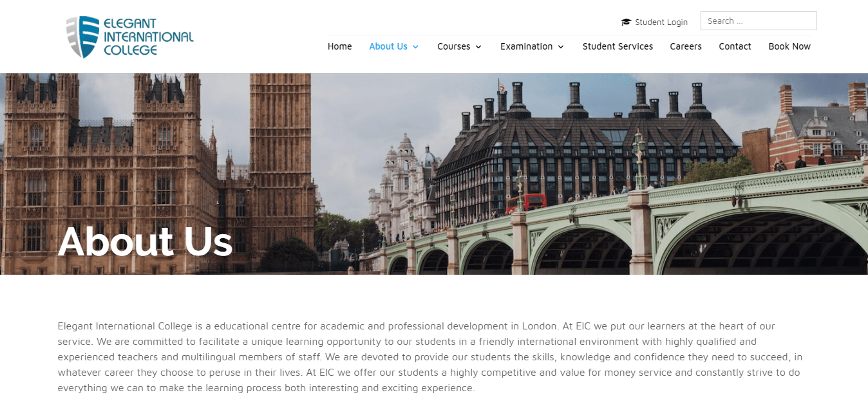Click the Elegant International College logo text
868x397 pixels.
coord(149,37)
